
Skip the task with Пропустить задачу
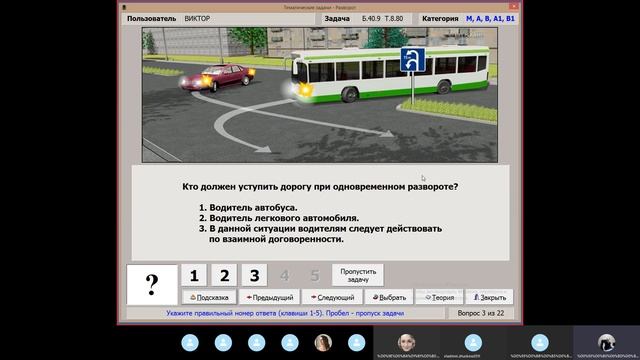pyautogui.click(x=358, y=276)
